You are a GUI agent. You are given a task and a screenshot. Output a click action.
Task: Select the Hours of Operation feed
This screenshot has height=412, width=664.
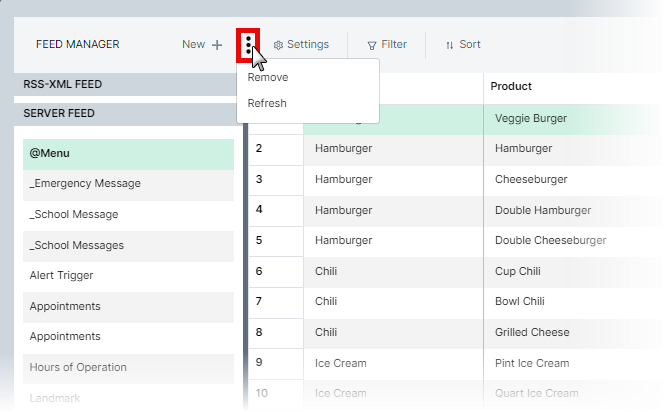pos(128,368)
